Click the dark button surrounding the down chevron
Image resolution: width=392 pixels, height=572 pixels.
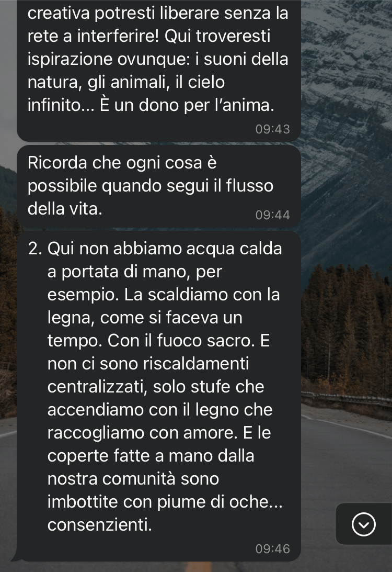[364, 524]
